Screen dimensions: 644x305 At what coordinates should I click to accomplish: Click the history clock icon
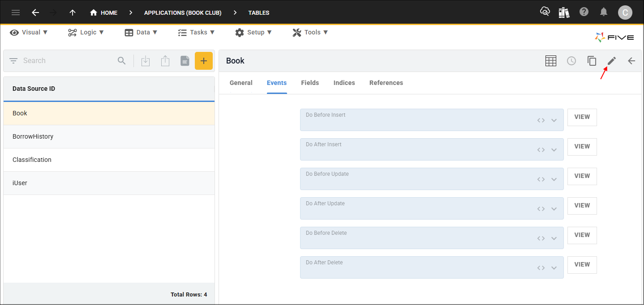tap(571, 61)
